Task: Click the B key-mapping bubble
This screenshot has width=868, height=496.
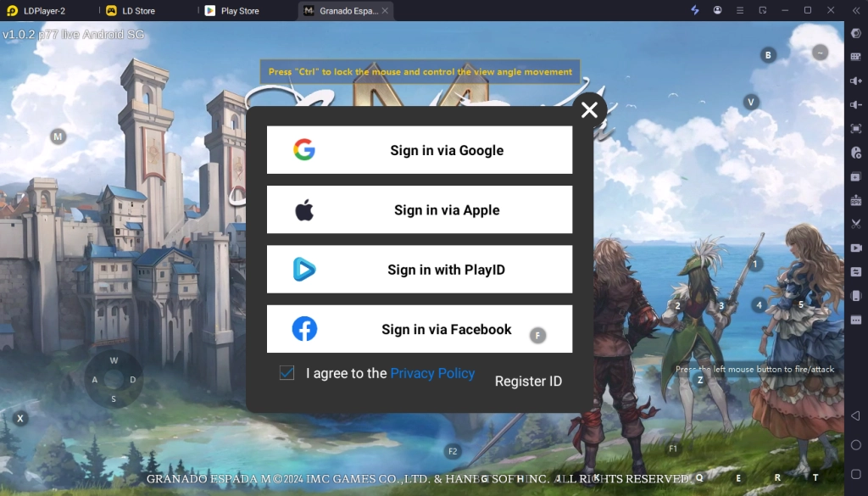Action: (x=768, y=55)
